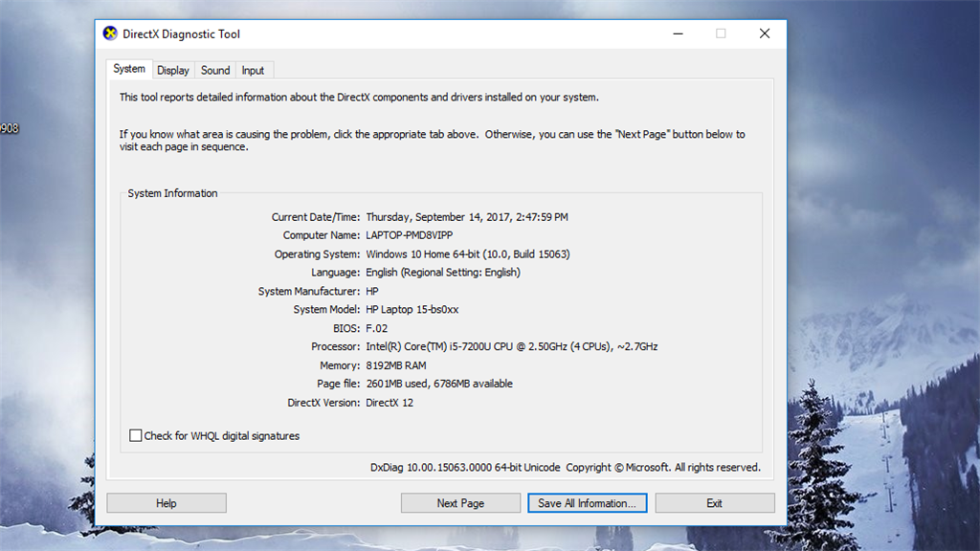Click the Help button
980x551 pixels.
click(x=167, y=503)
